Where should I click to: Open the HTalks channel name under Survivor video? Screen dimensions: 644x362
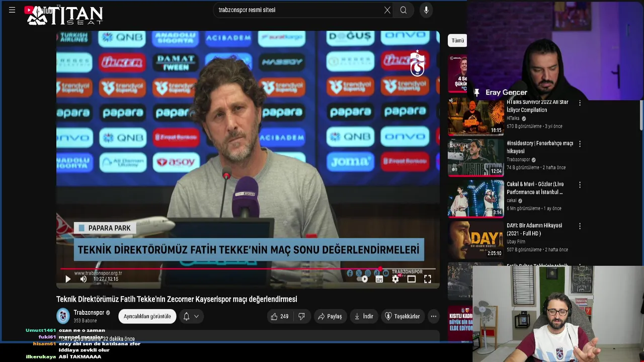tap(513, 119)
